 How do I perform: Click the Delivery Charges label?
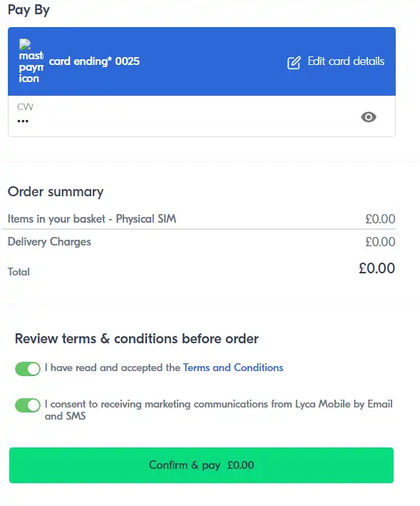pos(49,242)
